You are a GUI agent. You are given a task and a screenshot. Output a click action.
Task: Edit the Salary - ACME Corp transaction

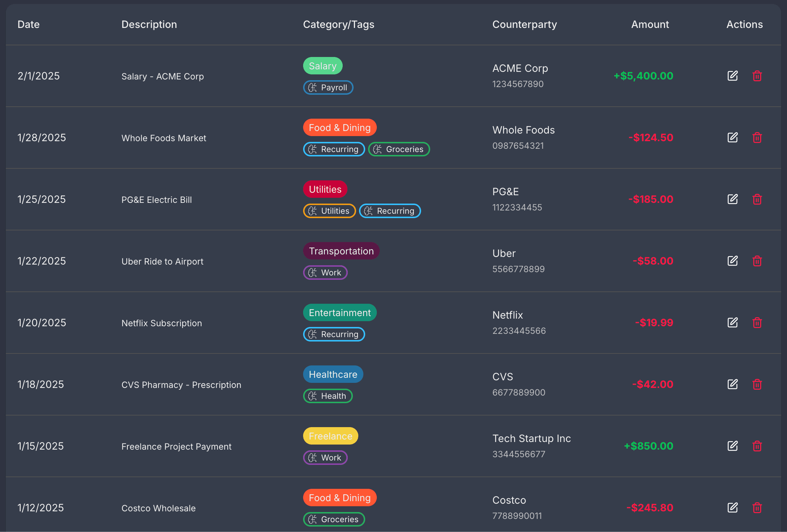(733, 76)
